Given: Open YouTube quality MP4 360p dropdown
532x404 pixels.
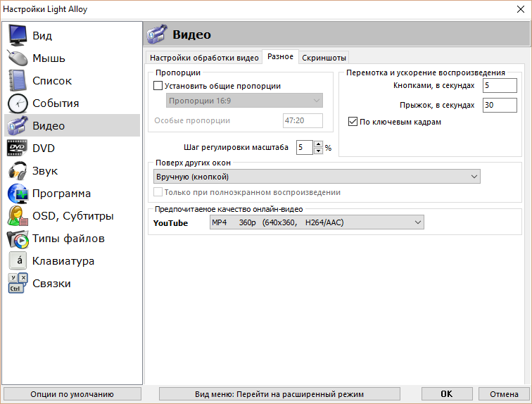Looking at the screenshot, I should click(317, 222).
